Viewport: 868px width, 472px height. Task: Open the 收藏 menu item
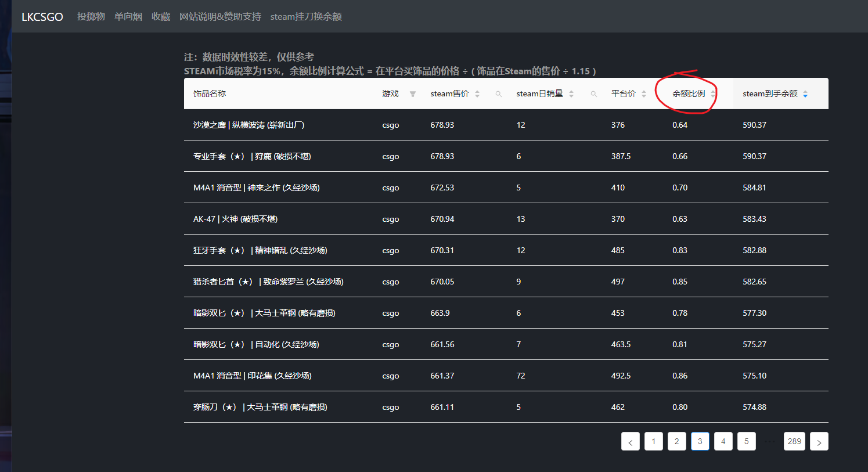click(x=161, y=17)
